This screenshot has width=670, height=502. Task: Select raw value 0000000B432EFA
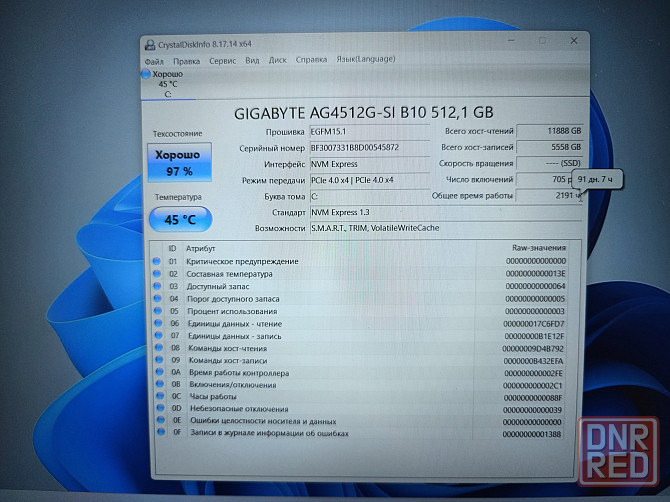(533, 361)
